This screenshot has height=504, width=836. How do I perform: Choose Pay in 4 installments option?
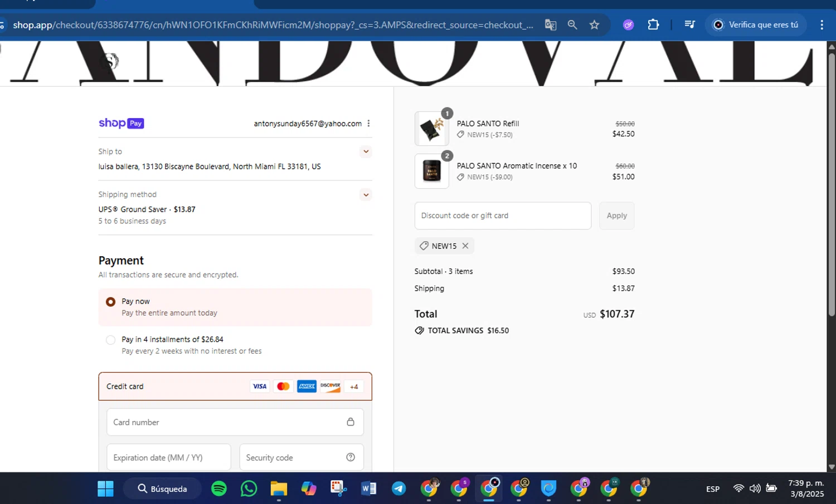tap(110, 340)
